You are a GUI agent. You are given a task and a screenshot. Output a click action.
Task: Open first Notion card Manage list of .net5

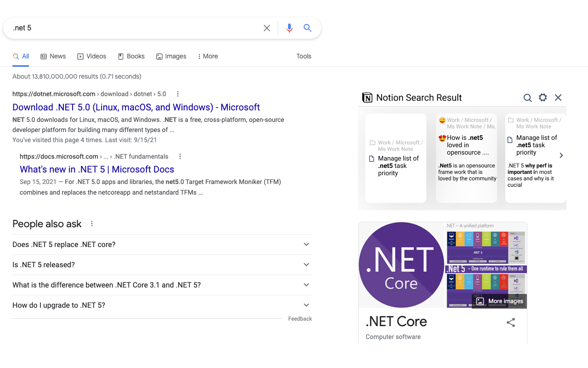[x=396, y=158]
